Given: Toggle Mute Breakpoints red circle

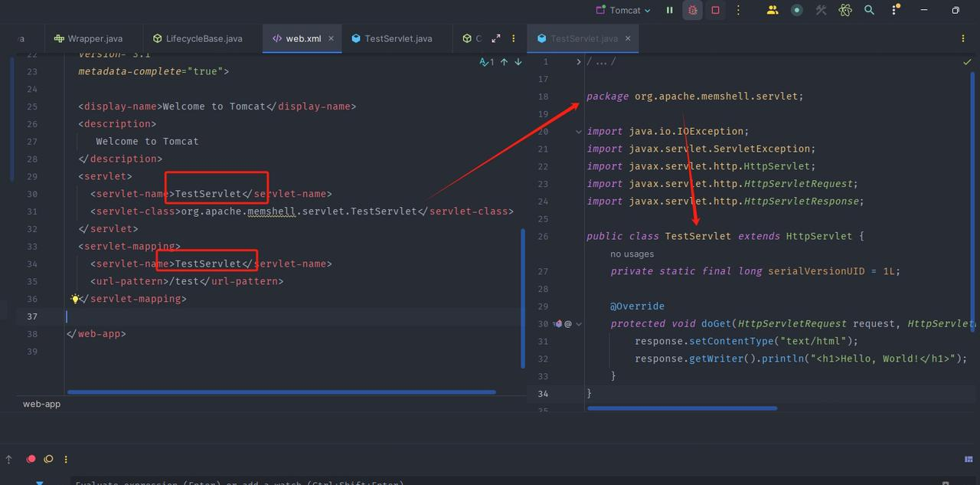Looking at the screenshot, I should (x=31, y=459).
